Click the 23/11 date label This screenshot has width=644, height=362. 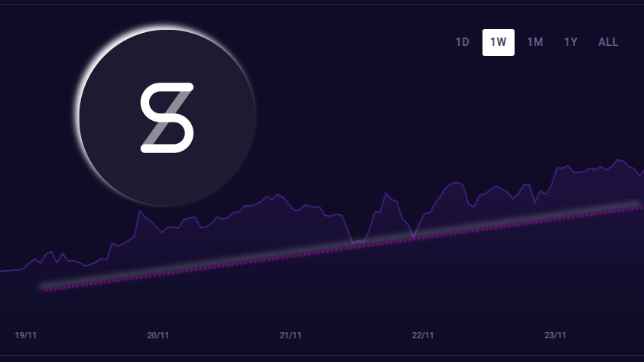[555, 335]
